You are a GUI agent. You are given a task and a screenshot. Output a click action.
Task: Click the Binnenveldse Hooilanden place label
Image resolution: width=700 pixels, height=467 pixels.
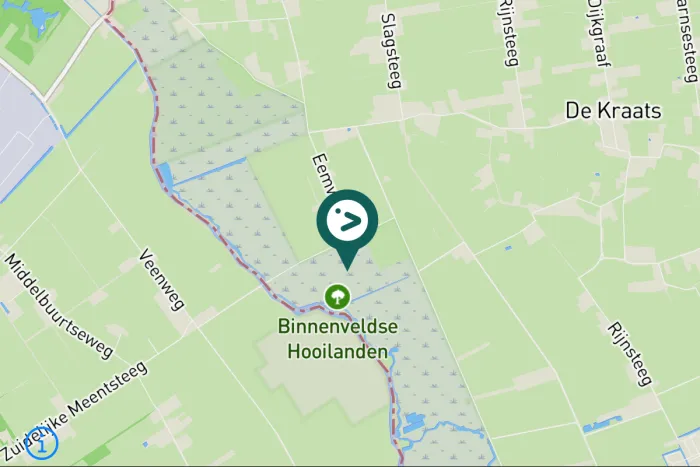tap(338, 339)
